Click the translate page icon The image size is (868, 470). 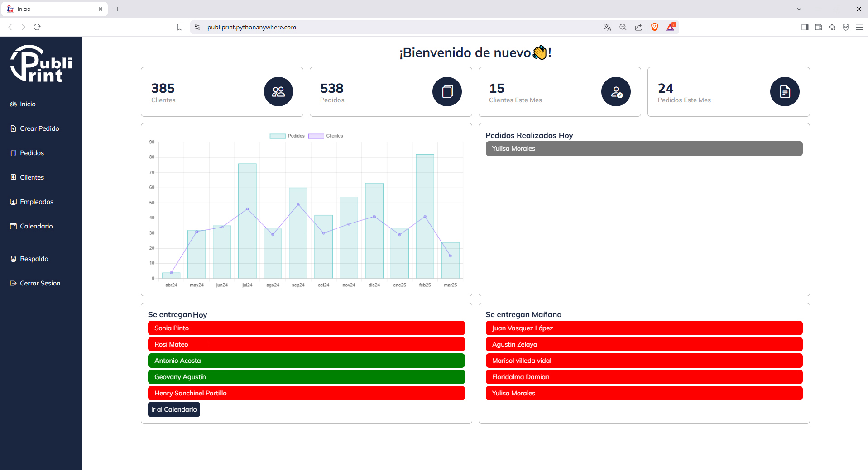tap(607, 27)
